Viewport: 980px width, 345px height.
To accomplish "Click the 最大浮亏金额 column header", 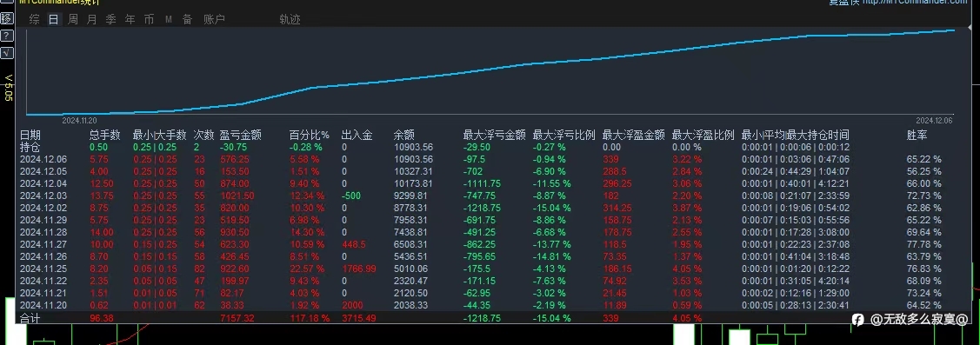I will pos(495,135).
